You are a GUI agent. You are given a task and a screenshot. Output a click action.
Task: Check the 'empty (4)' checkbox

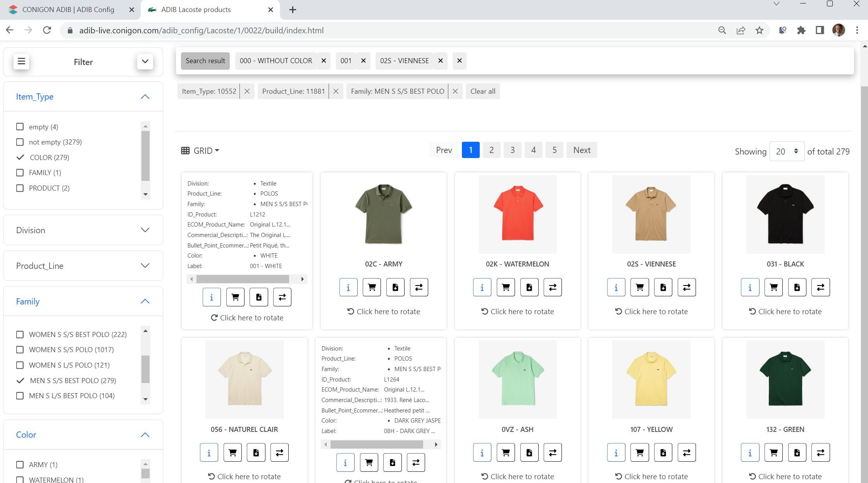pyautogui.click(x=20, y=127)
